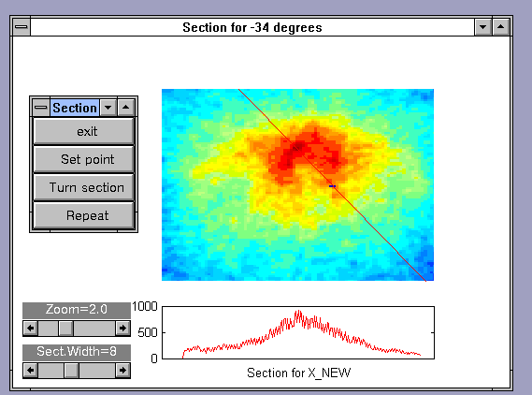Click the exit button
The width and height of the screenshot is (532, 395).
[x=83, y=131]
